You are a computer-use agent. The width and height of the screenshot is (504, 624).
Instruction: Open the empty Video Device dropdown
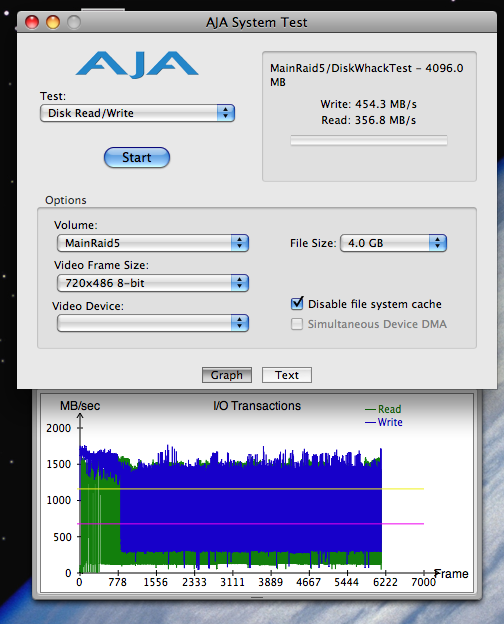tap(153, 323)
